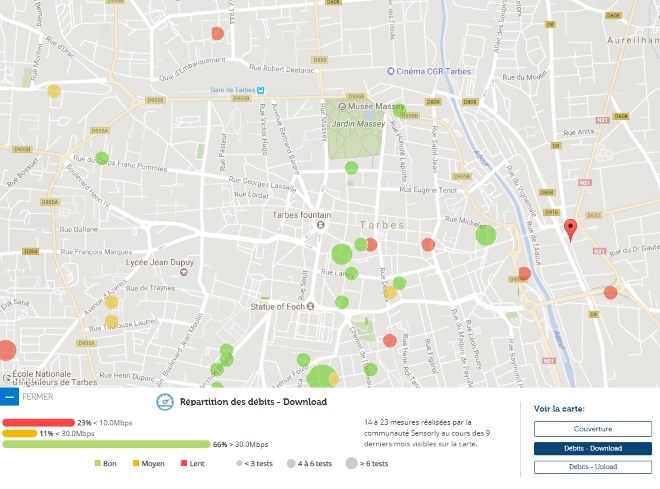This screenshot has height=489, width=660.
Task: Click the speedometer icon beside Répartition des débits
Action: click(166, 402)
